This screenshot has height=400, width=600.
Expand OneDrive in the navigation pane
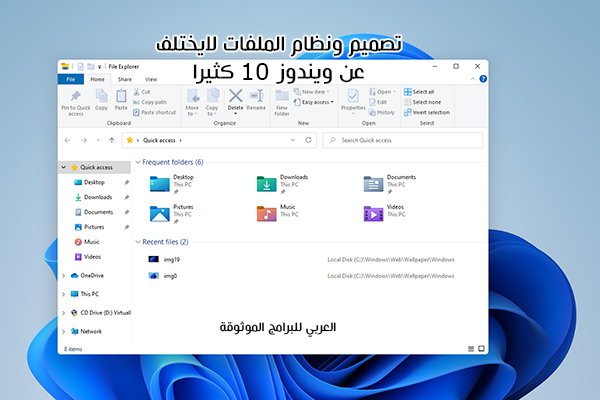coord(64,276)
